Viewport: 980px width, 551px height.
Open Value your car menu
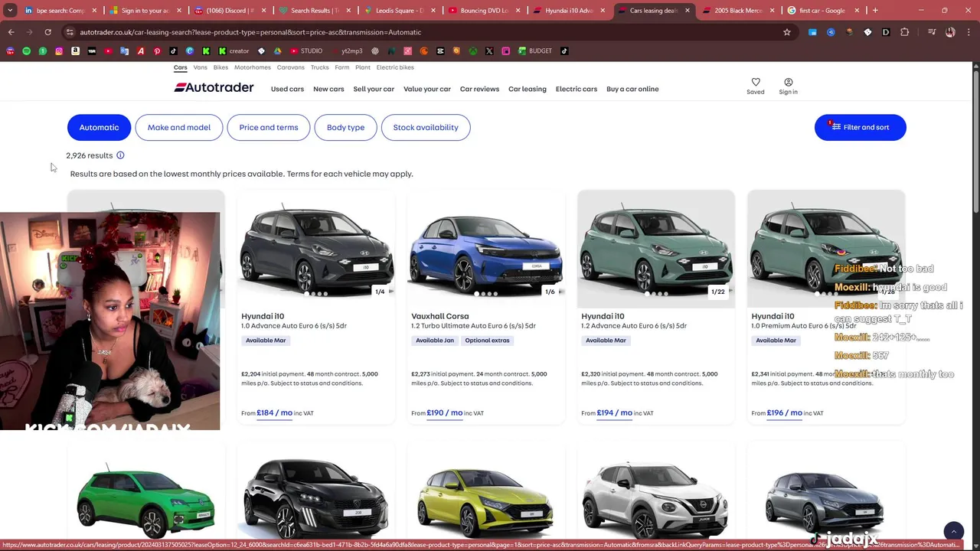[427, 89]
